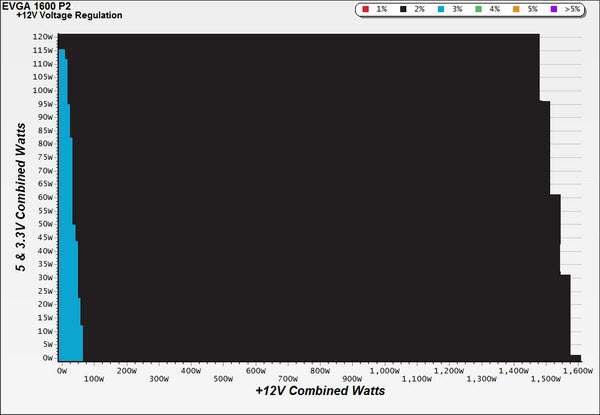
Task: Click the '1,200w' x-axis tick label
Action: click(x=449, y=371)
